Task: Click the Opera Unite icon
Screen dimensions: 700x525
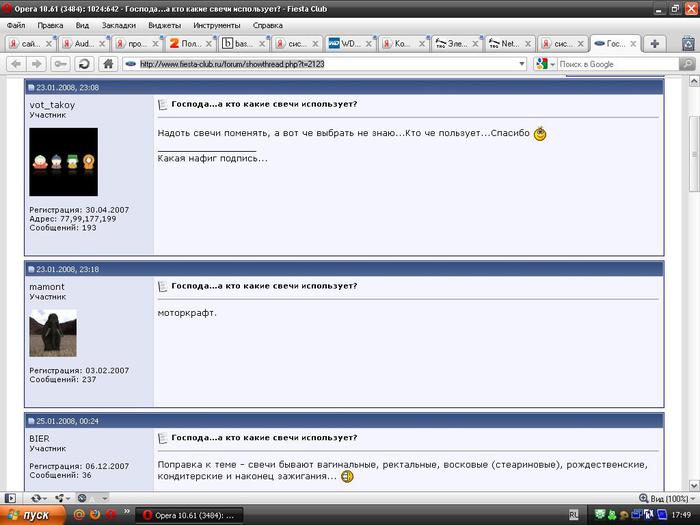Action: tap(58, 498)
